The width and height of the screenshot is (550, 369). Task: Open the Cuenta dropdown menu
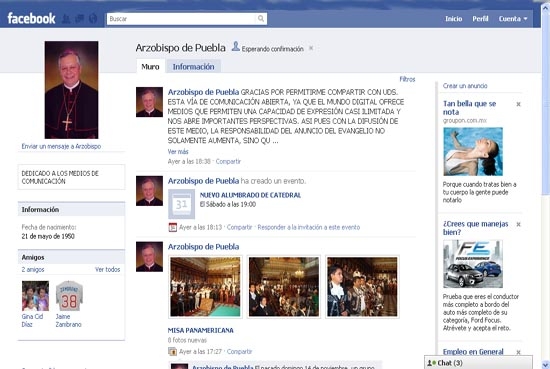pyautogui.click(x=513, y=19)
